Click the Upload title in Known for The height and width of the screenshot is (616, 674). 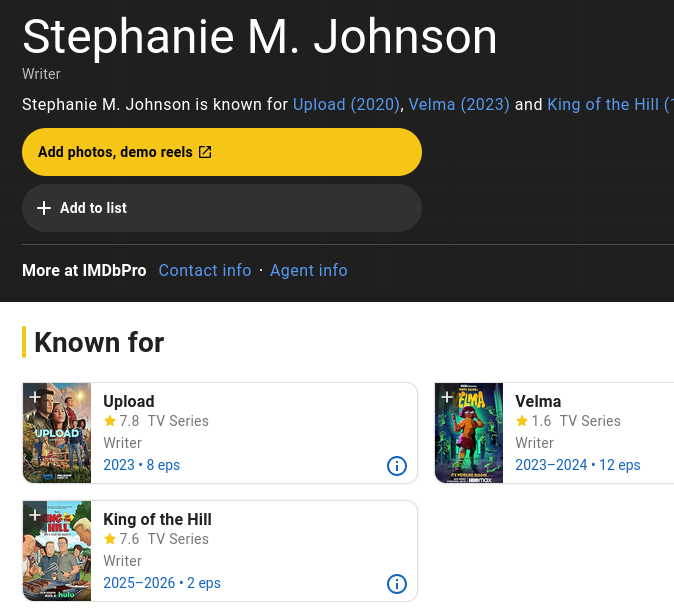pyautogui.click(x=129, y=401)
